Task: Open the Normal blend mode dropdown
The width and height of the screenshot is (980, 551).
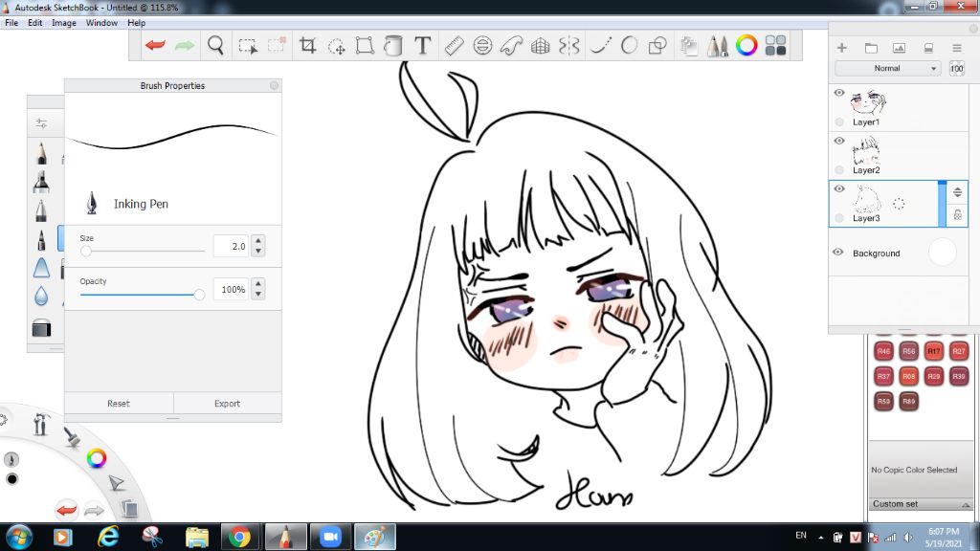Action: pos(887,68)
